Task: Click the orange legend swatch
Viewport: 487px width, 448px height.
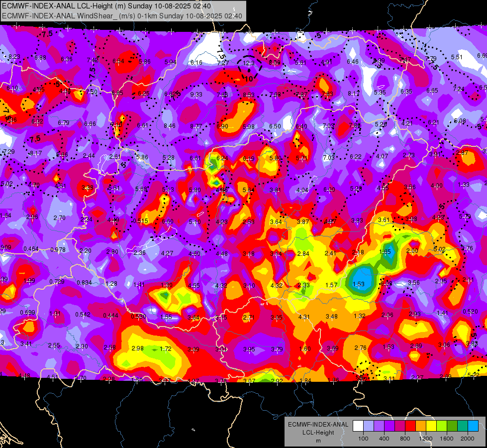Action: click(x=421, y=426)
